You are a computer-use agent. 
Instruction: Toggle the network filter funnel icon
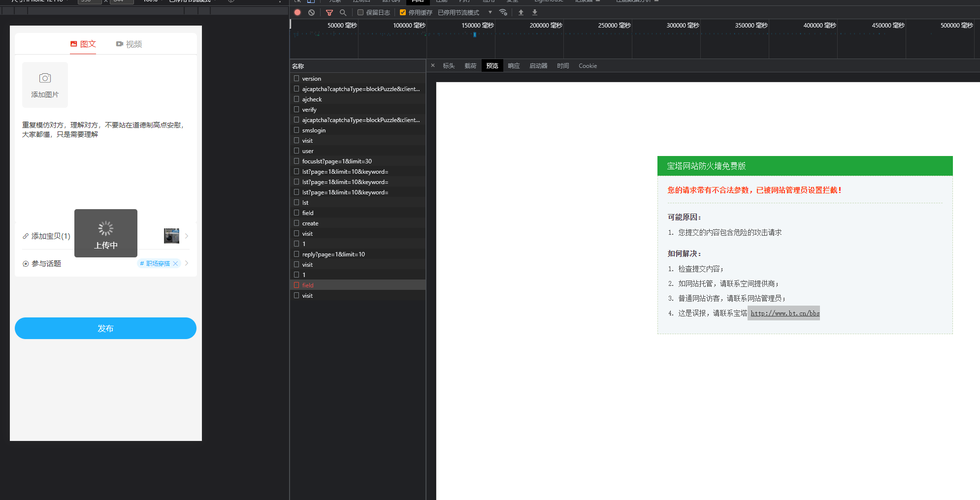click(x=329, y=12)
